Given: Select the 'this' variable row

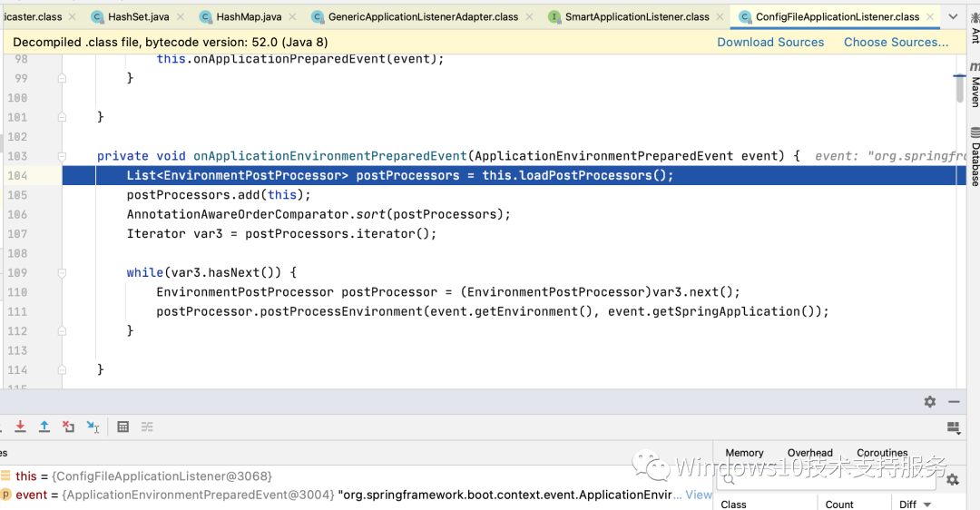Looking at the screenshot, I should 357,476.
